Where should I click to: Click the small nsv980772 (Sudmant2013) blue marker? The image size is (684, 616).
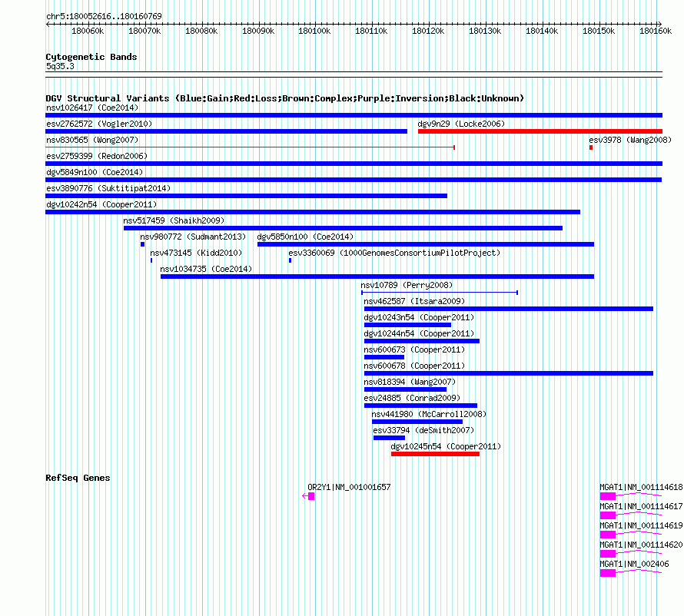(x=142, y=244)
